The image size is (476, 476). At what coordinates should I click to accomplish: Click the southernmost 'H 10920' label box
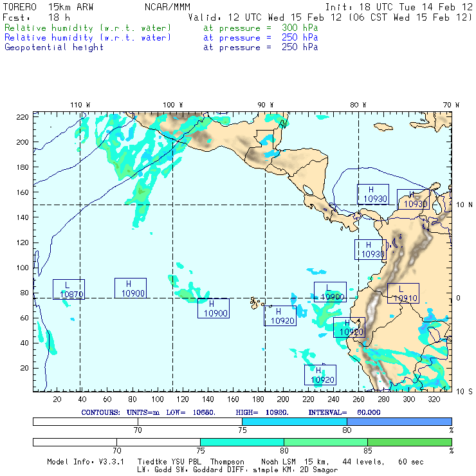click(320, 375)
